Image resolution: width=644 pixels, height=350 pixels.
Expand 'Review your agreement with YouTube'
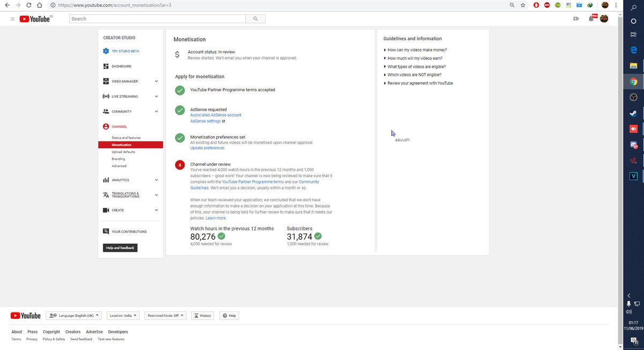pos(419,83)
